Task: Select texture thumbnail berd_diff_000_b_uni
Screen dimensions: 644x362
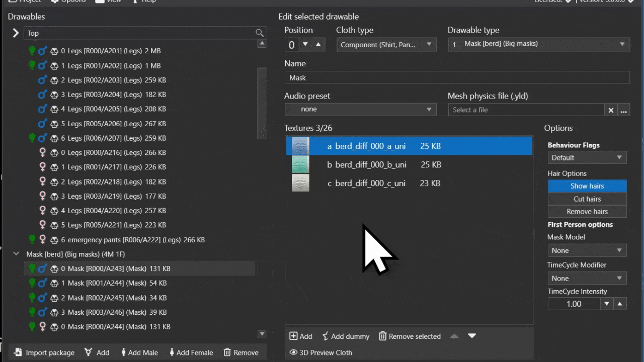Action: click(300, 164)
